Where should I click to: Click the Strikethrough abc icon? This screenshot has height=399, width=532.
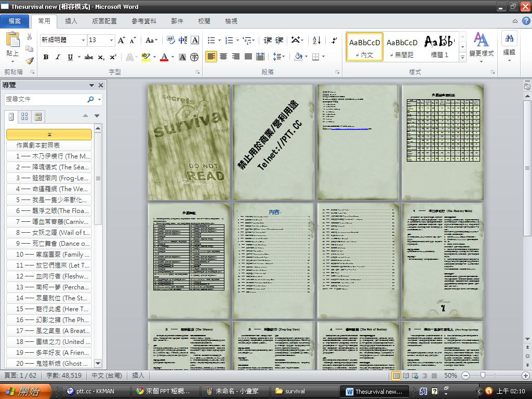point(89,57)
